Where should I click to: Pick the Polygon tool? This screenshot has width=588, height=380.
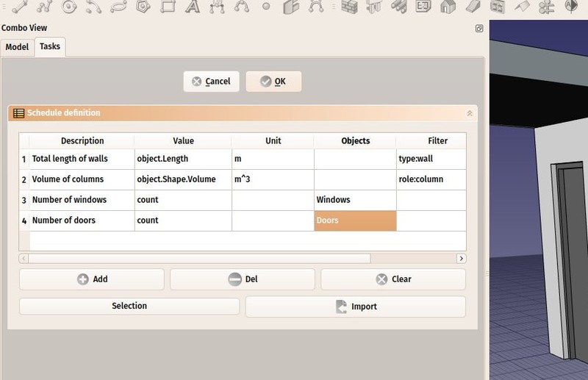click(x=143, y=7)
